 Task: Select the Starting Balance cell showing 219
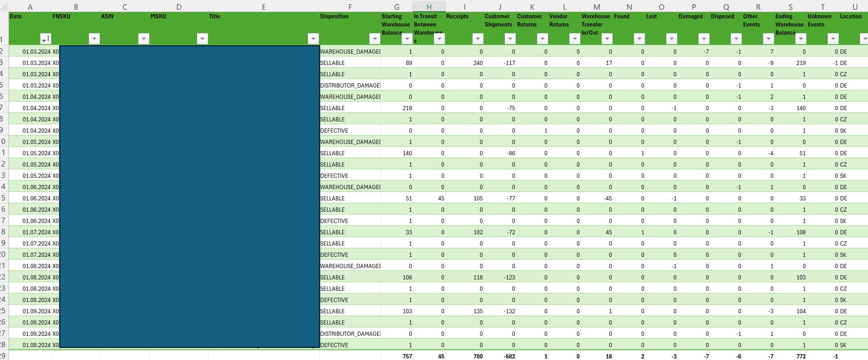pyautogui.click(x=397, y=108)
